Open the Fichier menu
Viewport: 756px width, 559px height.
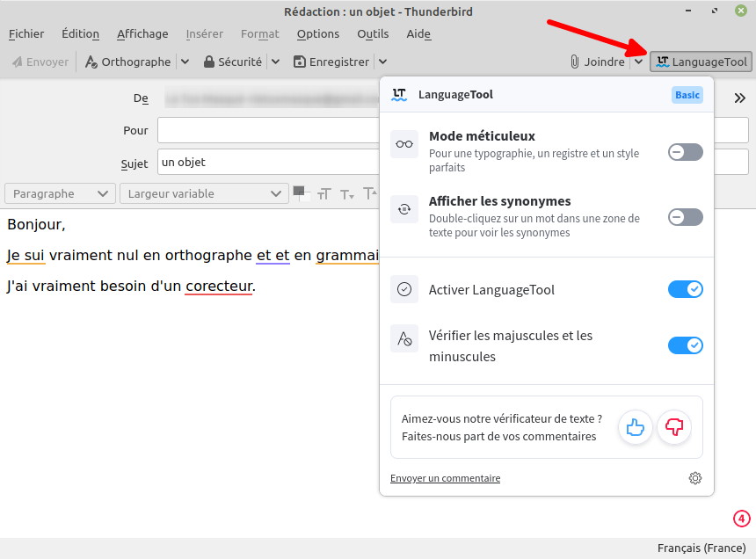pyautogui.click(x=26, y=33)
